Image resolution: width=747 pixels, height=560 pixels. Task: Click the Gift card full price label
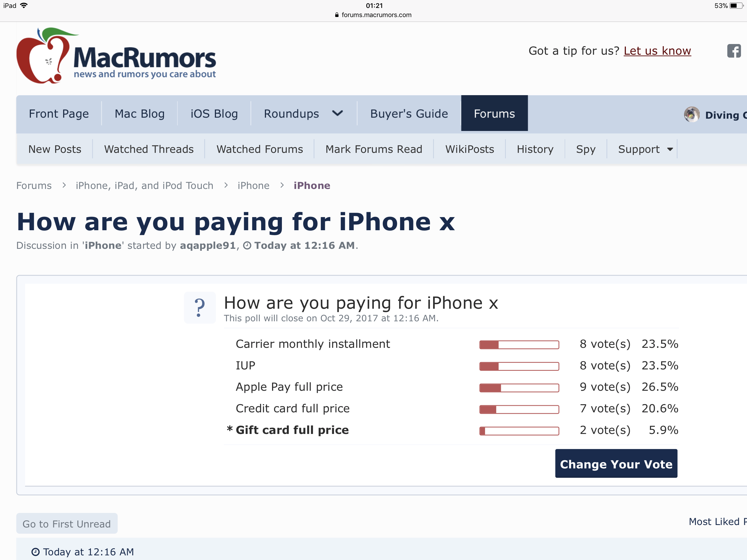coord(292,430)
